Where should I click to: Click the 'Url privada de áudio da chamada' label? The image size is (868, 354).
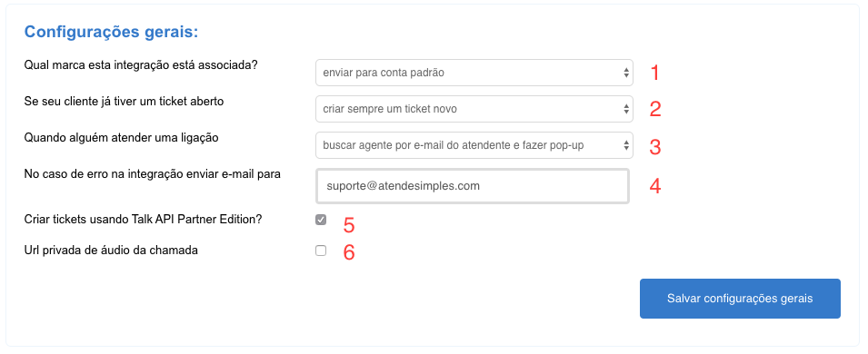[x=111, y=251]
